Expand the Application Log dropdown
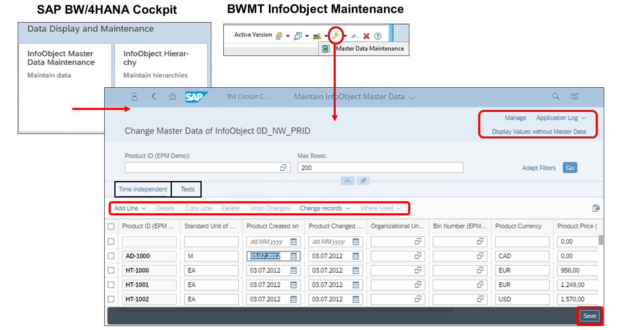This screenshot has height=330, width=644. coord(584,118)
